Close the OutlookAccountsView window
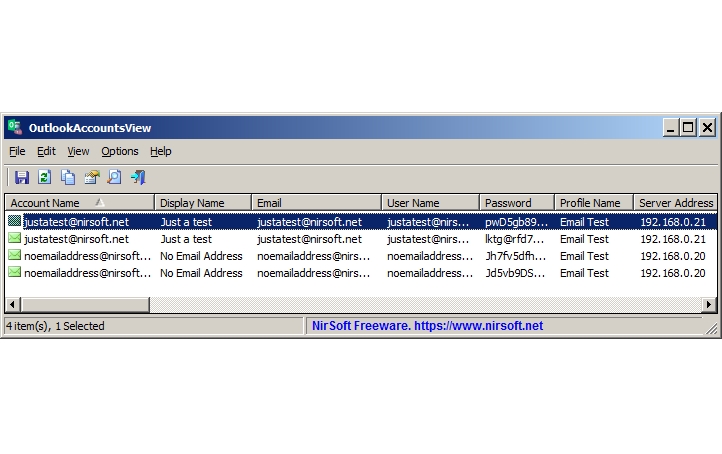Image resolution: width=722 pixels, height=454 pixels. coord(707,128)
